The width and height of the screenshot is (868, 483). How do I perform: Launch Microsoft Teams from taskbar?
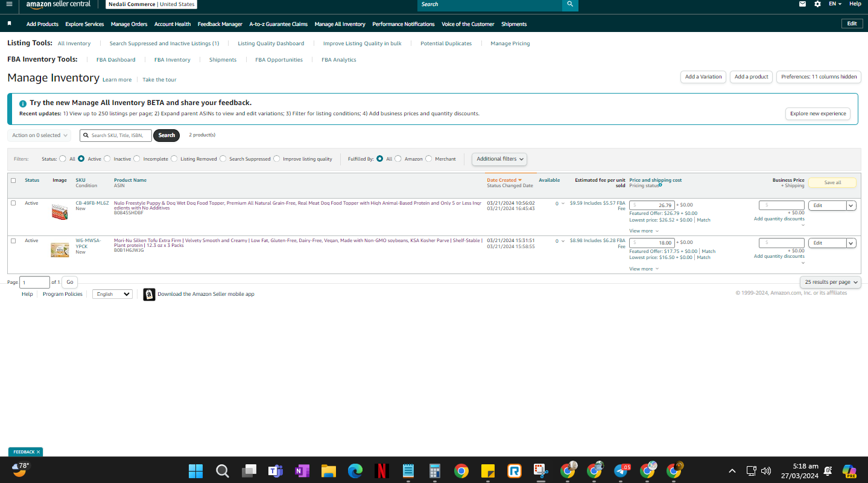tap(275, 471)
